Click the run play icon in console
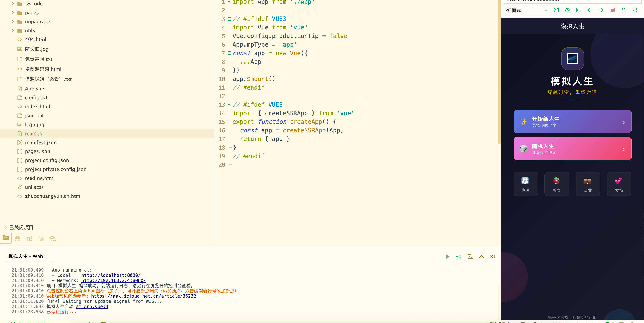Viewport: 644px width, 323px height. coord(447,256)
